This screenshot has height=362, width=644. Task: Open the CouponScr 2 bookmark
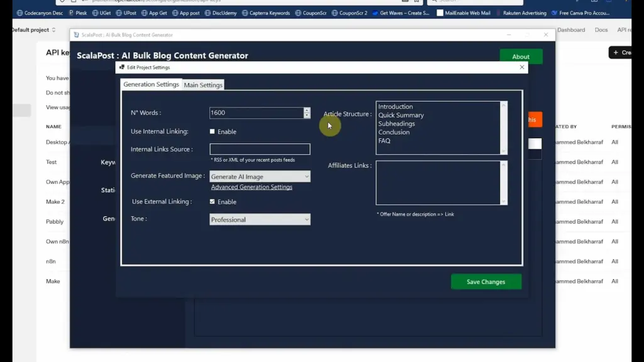coord(349,13)
